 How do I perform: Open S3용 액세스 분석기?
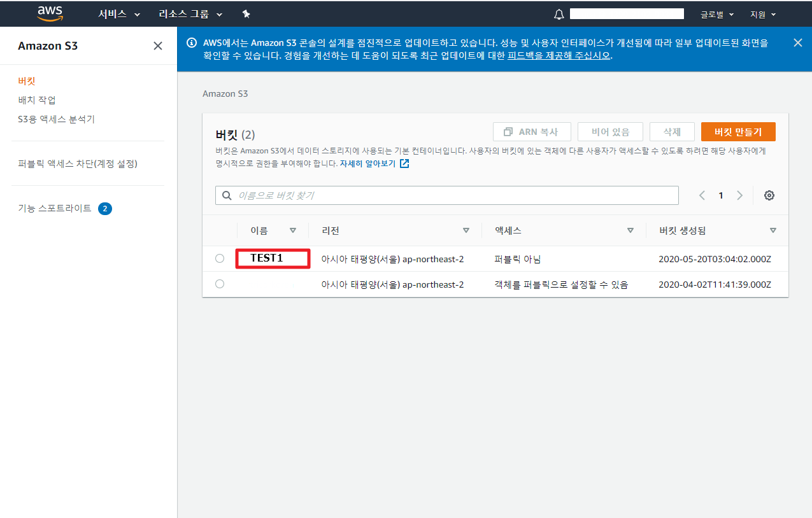click(56, 119)
